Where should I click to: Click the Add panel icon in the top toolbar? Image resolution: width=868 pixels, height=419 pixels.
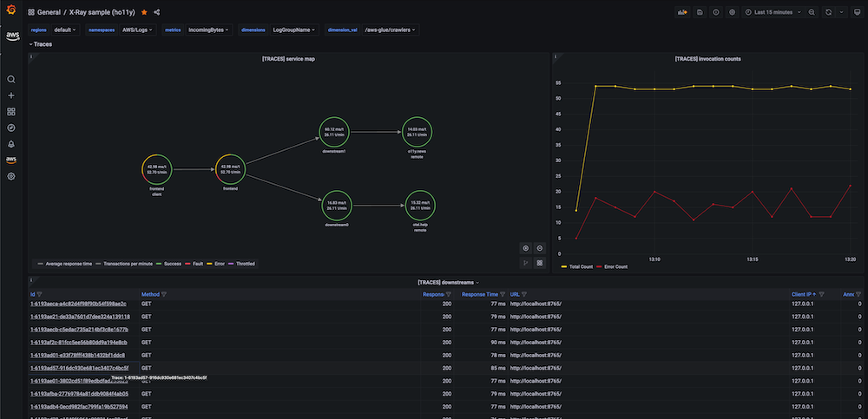(x=682, y=12)
